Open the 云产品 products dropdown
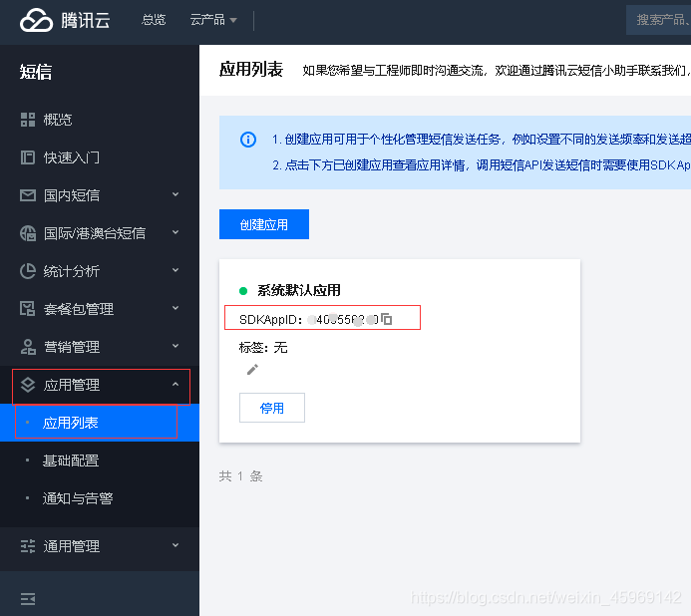This screenshot has height=616, width=691. [x=213, y=20]
